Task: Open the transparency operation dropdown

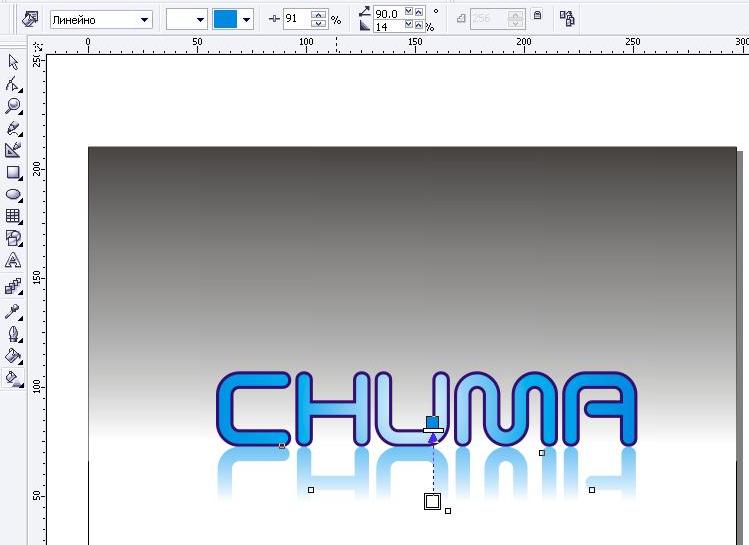Action: [x=187, y=20]
